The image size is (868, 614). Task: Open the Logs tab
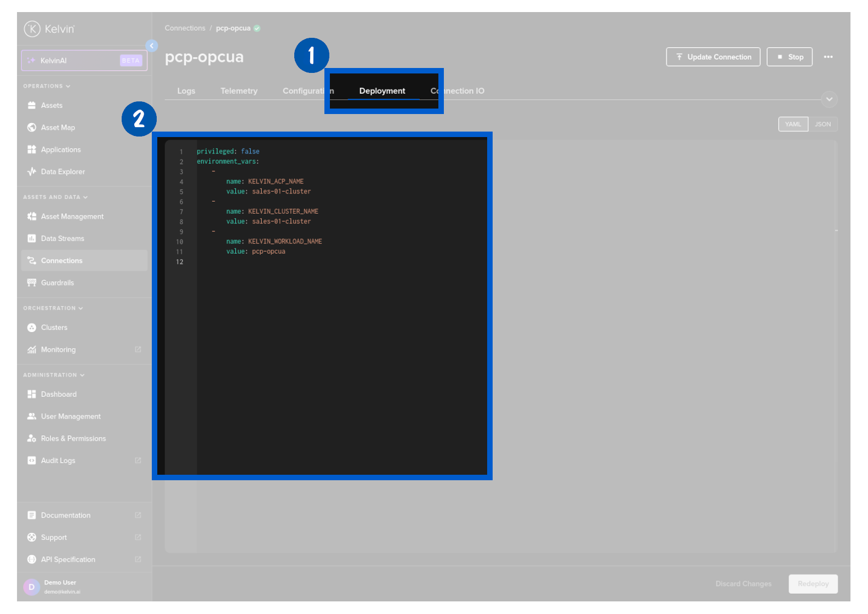[x=186, y=91]
